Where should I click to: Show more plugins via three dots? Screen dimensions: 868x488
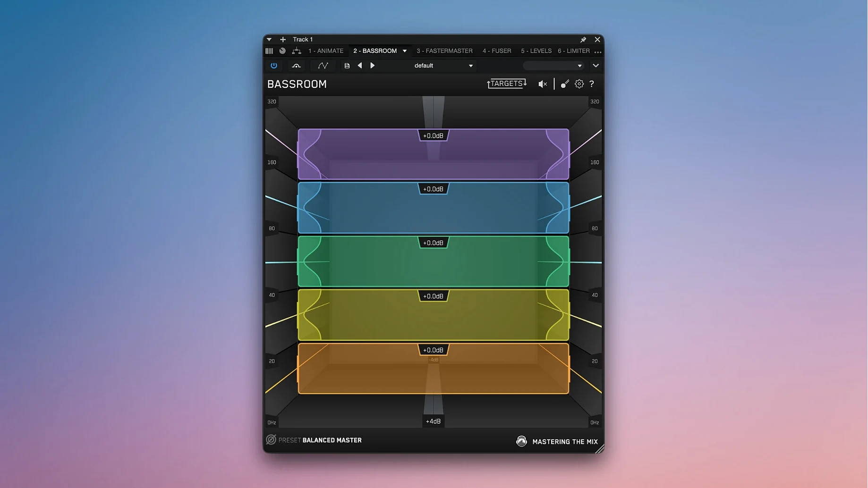click(x=598, y=51)
